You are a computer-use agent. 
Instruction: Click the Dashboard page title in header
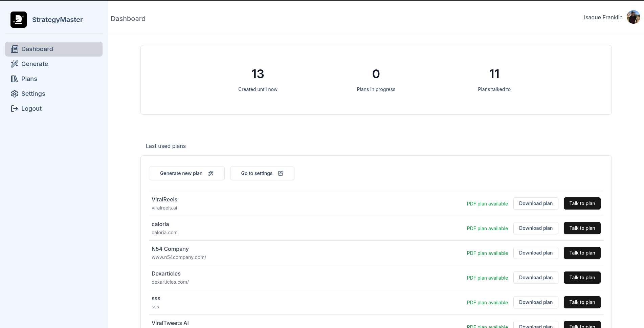[x=128, y=19]
